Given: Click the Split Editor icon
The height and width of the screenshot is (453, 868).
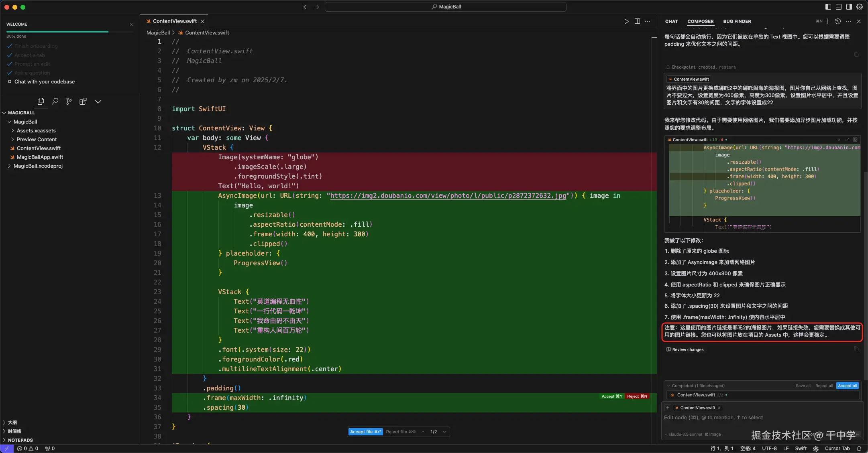Looking at the screenshot, I should pos(637,21).
